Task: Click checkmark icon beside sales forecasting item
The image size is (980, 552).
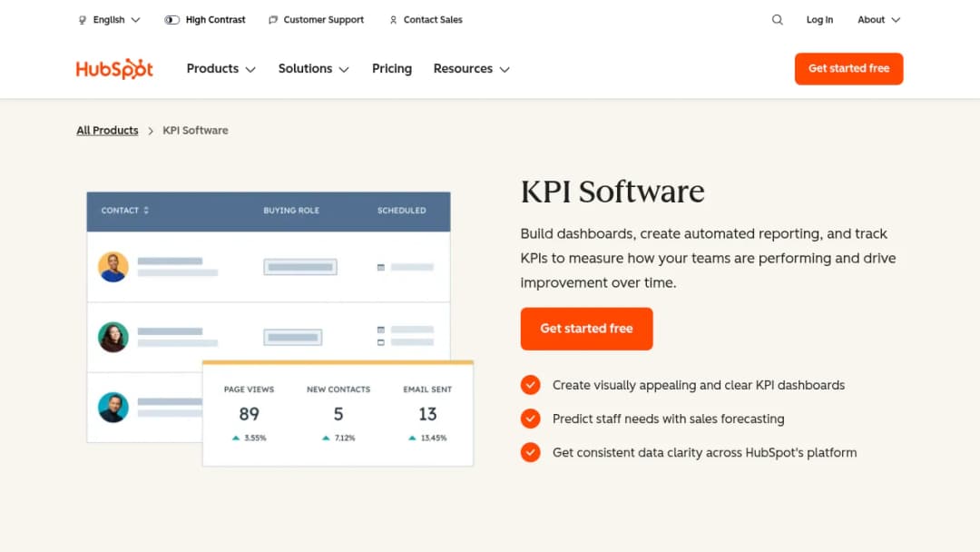Action: point(531,419)
